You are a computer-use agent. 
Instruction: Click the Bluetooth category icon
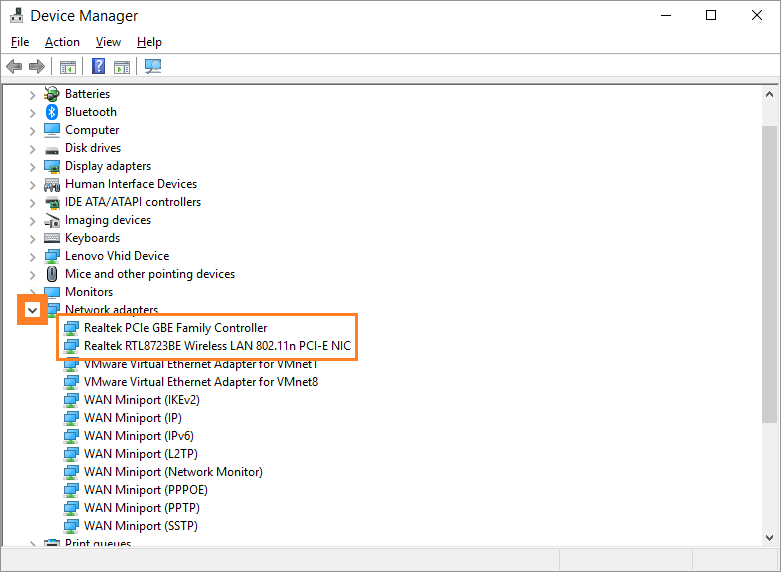click(52, 112)
